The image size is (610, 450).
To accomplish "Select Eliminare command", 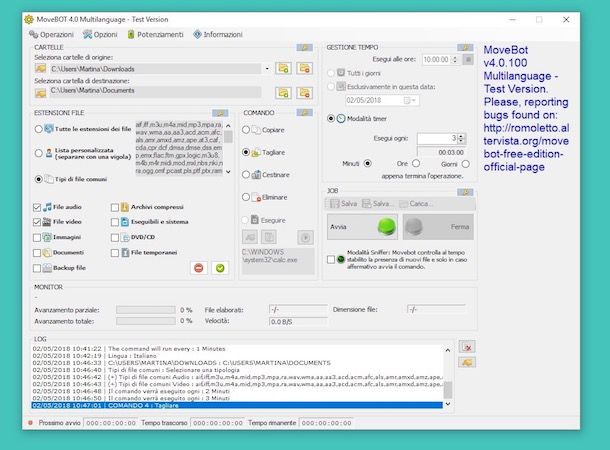I will [245, 197].
